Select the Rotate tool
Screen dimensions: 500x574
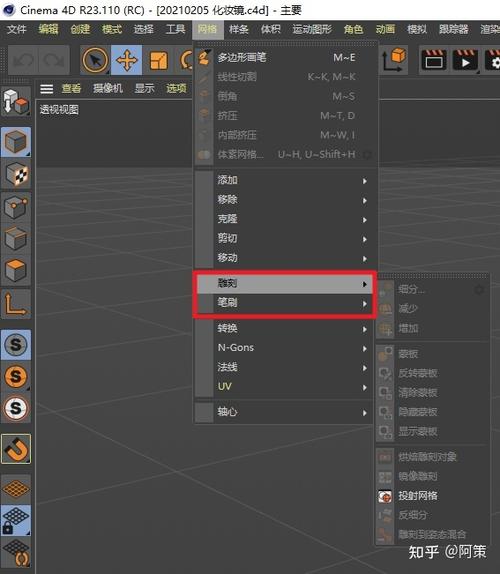(x=186, y=60)
